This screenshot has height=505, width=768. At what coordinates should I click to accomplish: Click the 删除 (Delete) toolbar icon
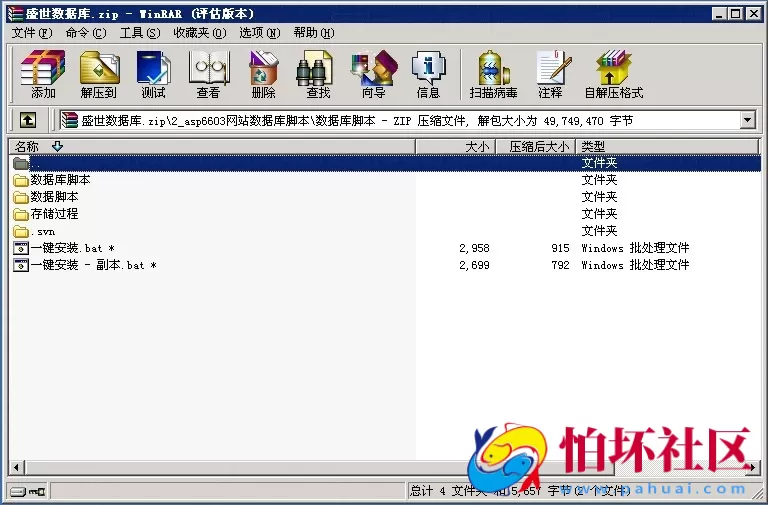264,73
